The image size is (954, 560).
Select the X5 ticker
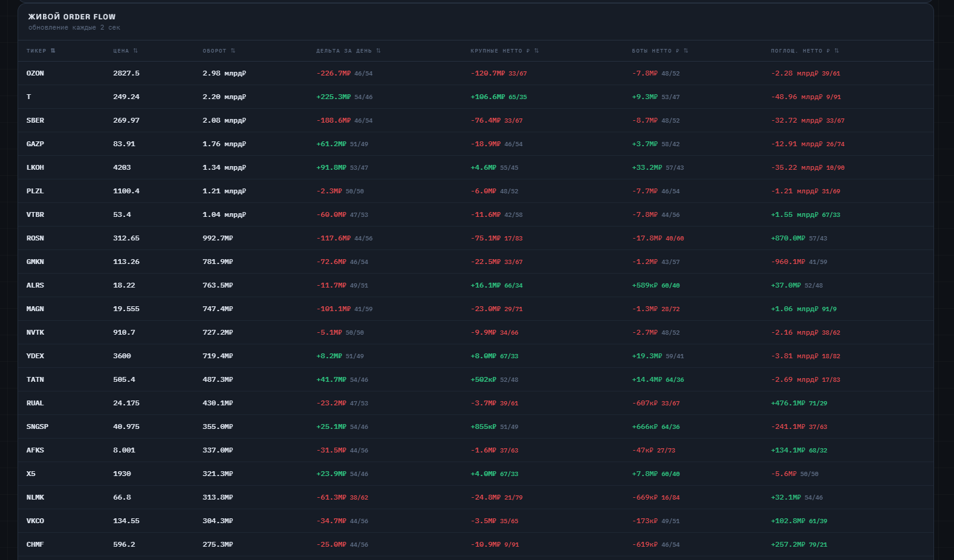(x=31, y=474)
